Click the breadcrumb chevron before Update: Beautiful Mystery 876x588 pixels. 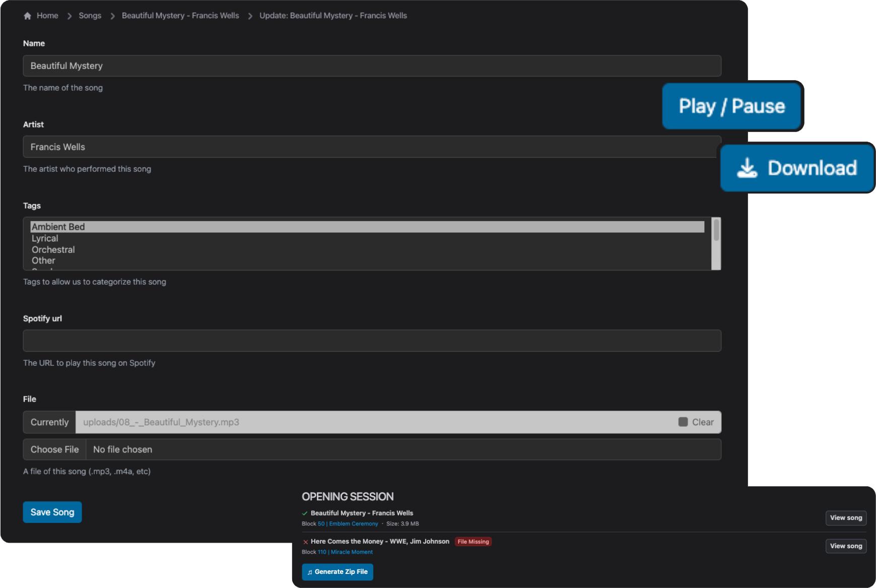(250, 16)
